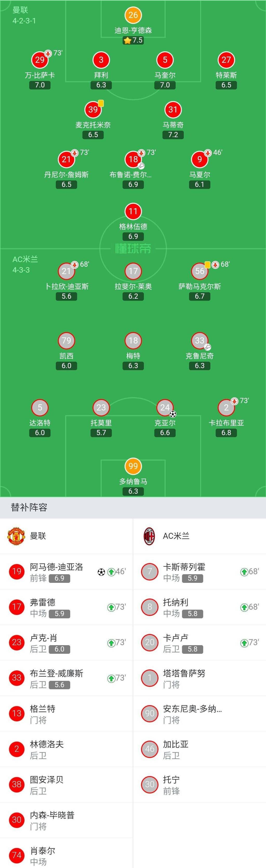The width and height of the screenshot is (266, 868).
Task: Select the boot assist icon on 克鲁尼奇
Action: pos(207,347)
